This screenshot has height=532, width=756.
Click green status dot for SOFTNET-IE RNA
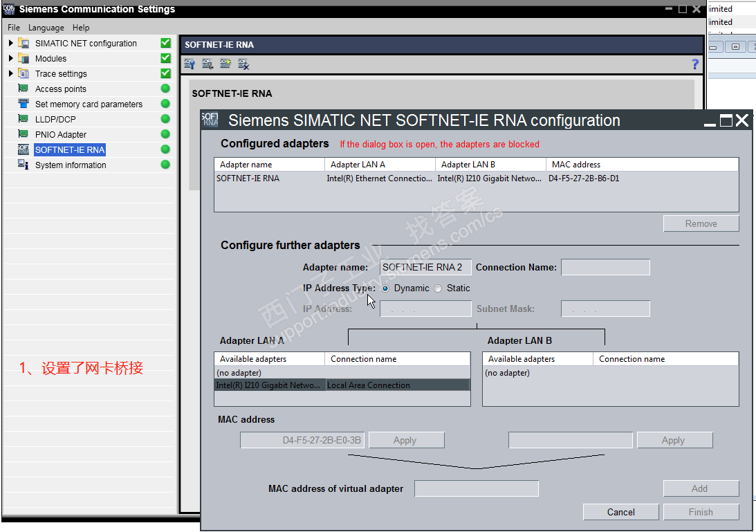click(x=165, y=149)
